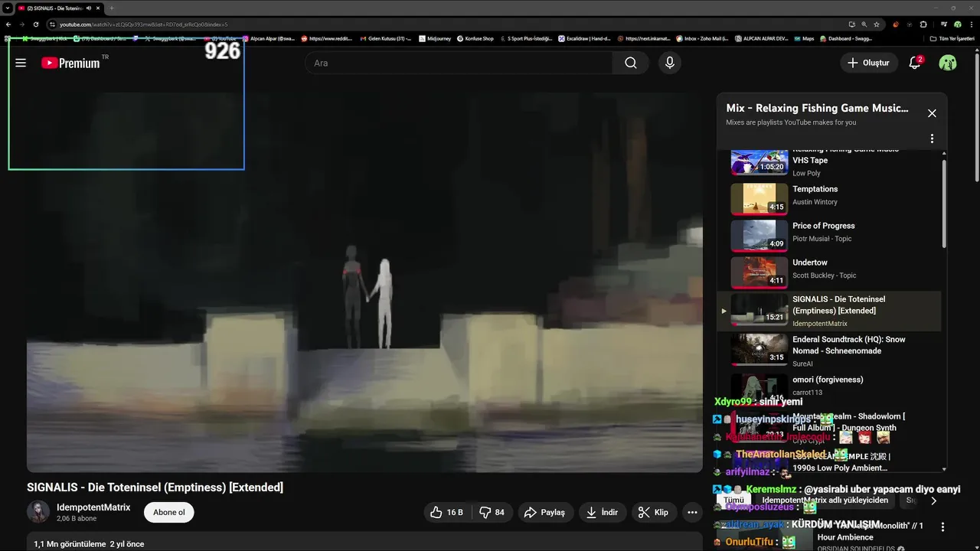Click the youtube.com address bar

[x=444, y=24]
